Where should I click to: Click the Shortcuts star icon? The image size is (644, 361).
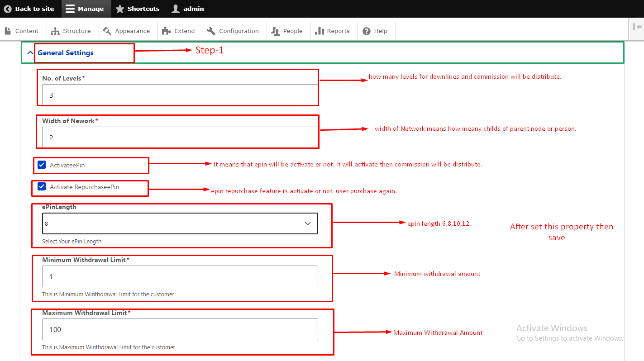pos(120,9)
